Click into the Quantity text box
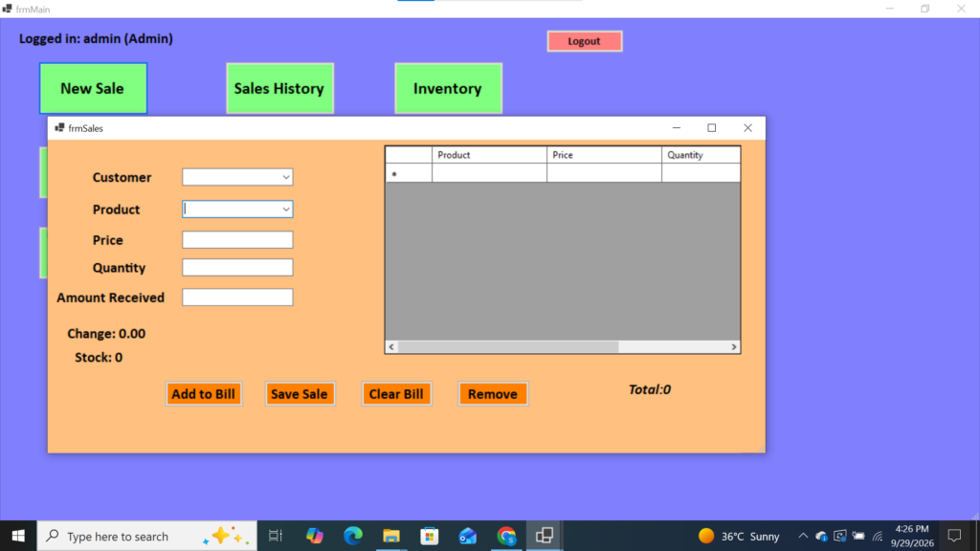This screenshot has width=980, height=551. pyautogui.click(x=237, y=268)
